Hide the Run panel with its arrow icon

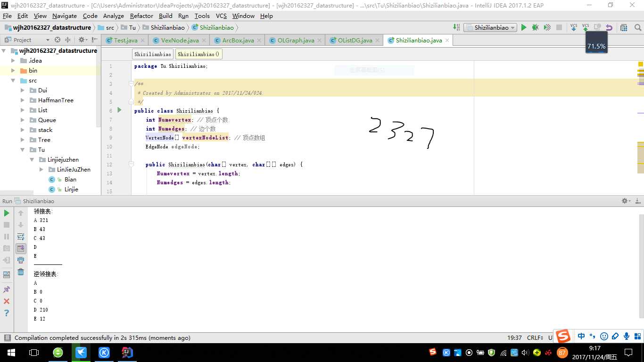[x=637, y=201]
